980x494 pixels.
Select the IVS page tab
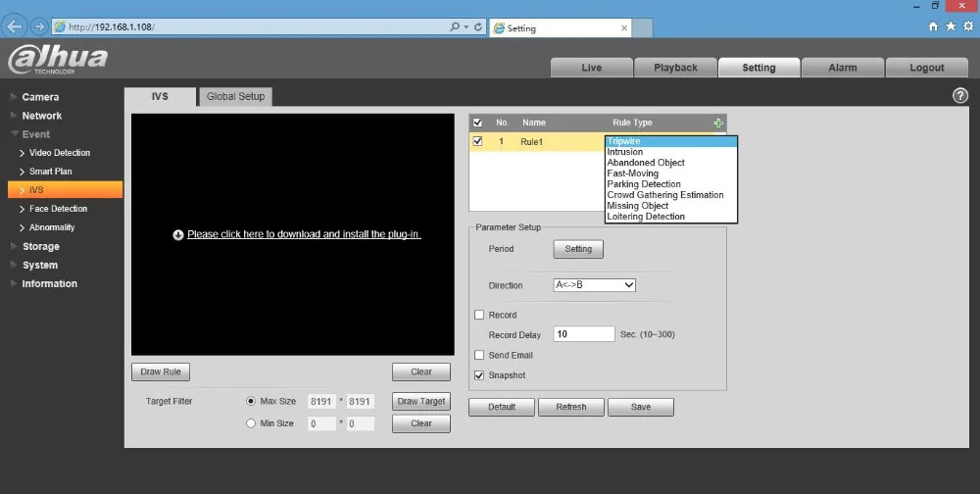(x=160, y=96)
